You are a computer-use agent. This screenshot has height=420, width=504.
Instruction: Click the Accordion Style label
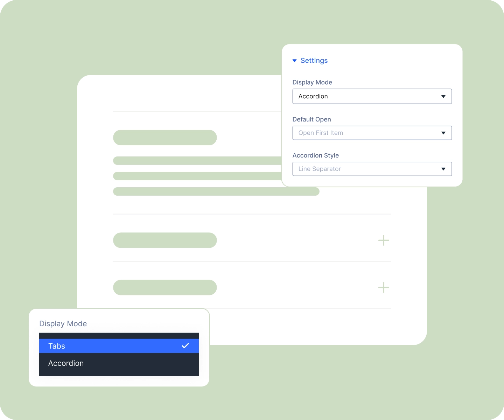315,155
